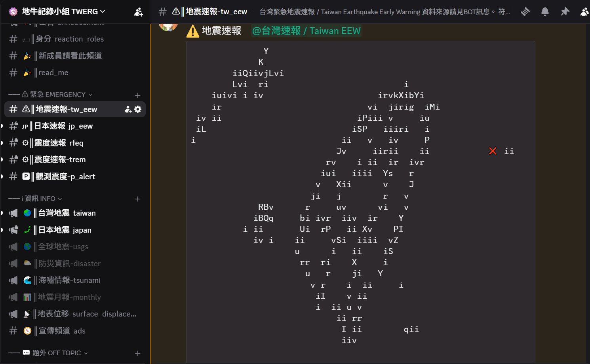Show the member list
The width and height of the screenshot is (590, 364).
pos(585,12)
